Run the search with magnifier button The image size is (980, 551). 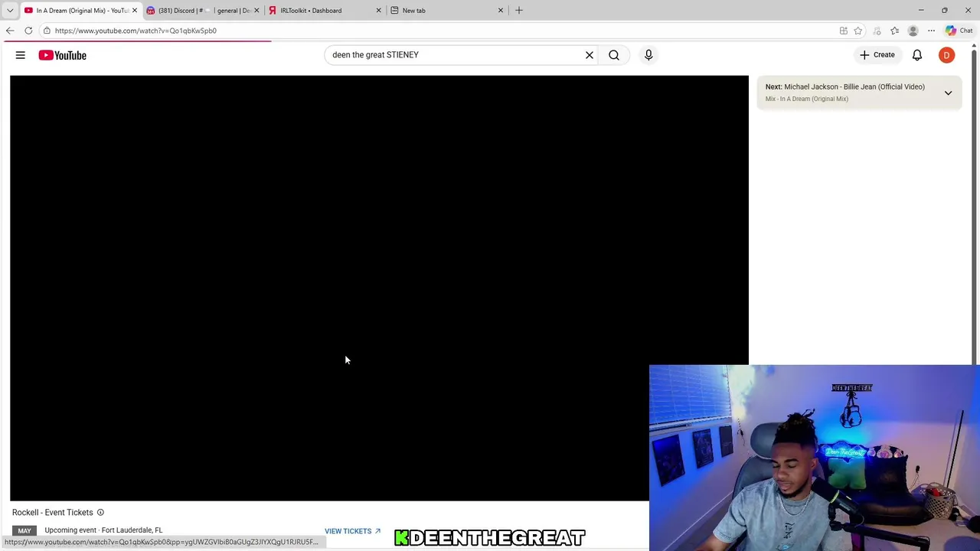[x=614, y=55]
